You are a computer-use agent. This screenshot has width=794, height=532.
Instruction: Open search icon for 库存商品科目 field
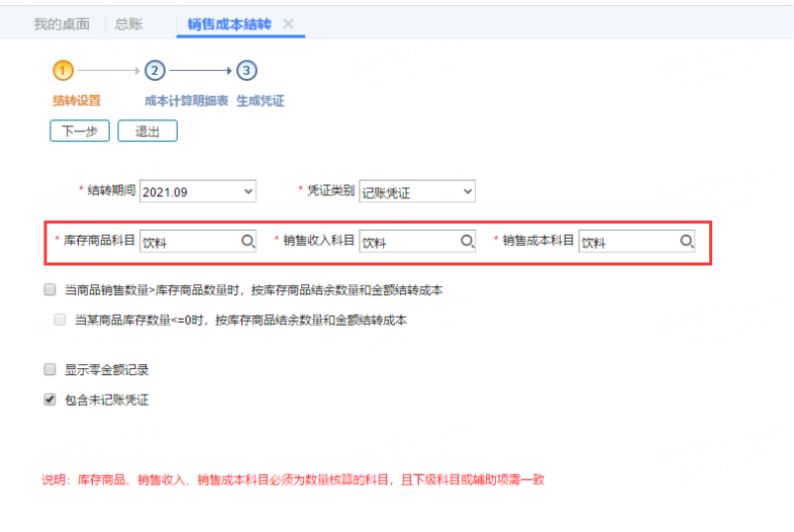(x=248, y=242)
